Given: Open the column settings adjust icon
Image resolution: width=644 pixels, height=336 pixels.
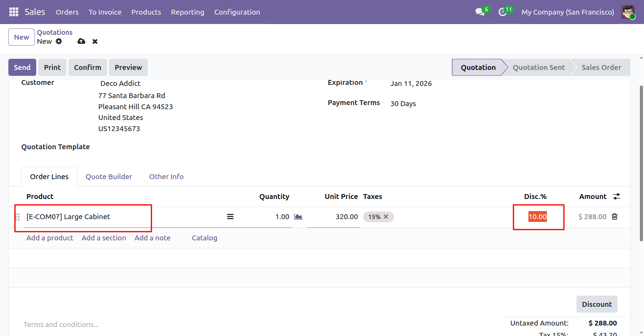Looking at the screenshot, I should point(616,197).
